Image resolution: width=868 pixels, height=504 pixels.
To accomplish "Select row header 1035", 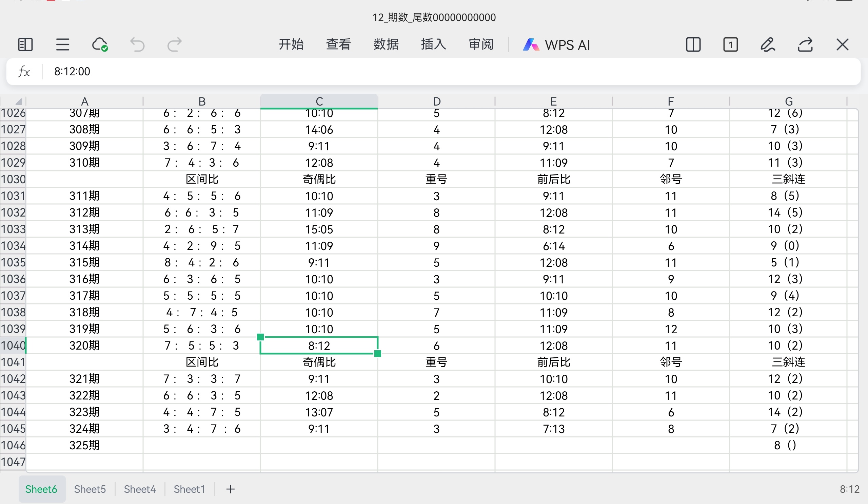I will click(13, 262).
